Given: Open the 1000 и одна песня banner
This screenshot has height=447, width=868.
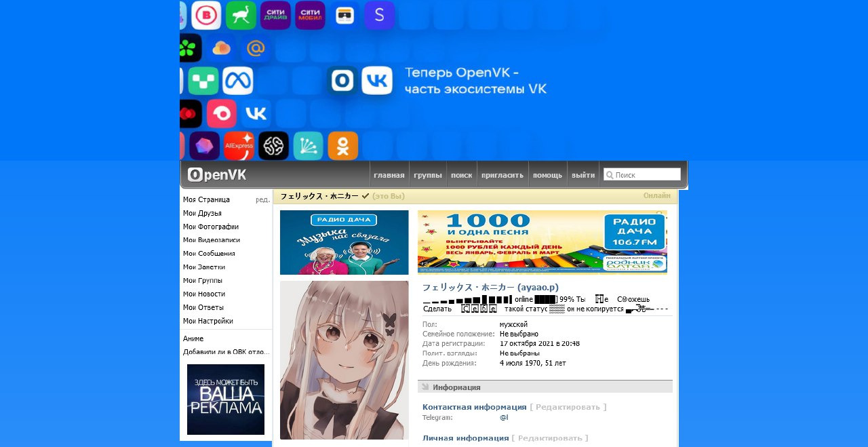Looking at the screenshot, I should point(542,241).
